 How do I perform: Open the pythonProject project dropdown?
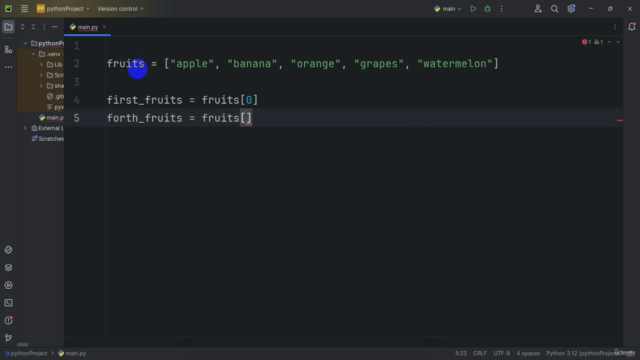tap(63, 9)
